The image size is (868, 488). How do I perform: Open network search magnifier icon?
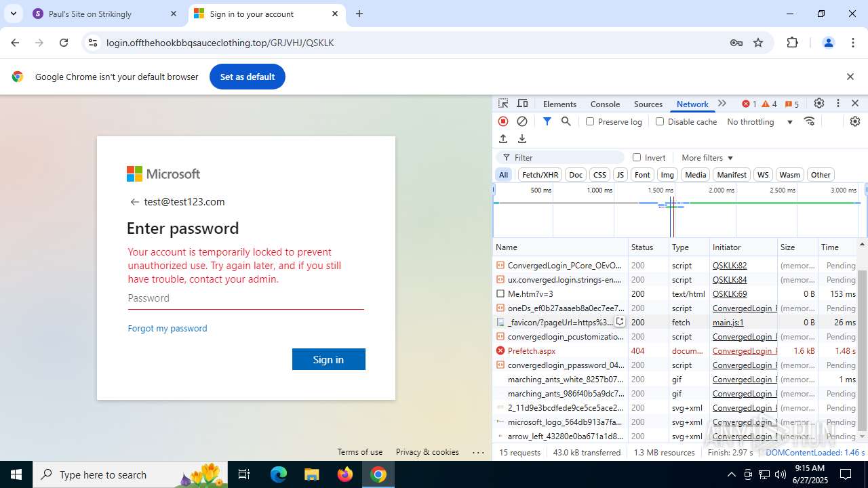pyautogui.click(x=566, y=121)
